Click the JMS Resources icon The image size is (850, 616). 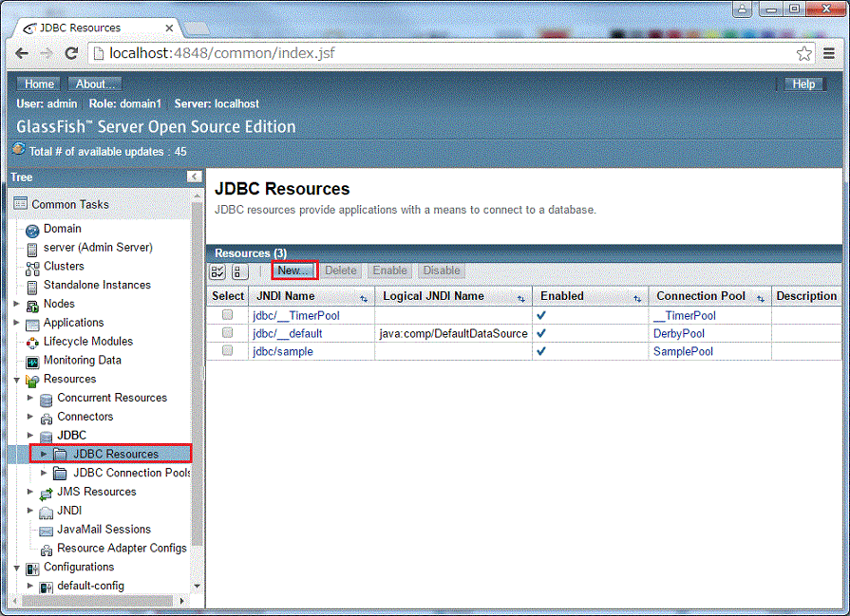pyautogui.click(x=47, y=494)
